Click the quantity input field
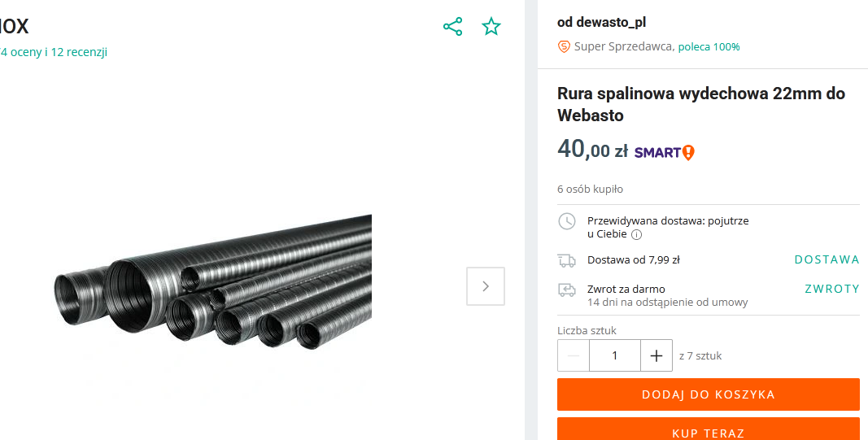The width and height of the screenshot is (868, 440). (615, 355)
